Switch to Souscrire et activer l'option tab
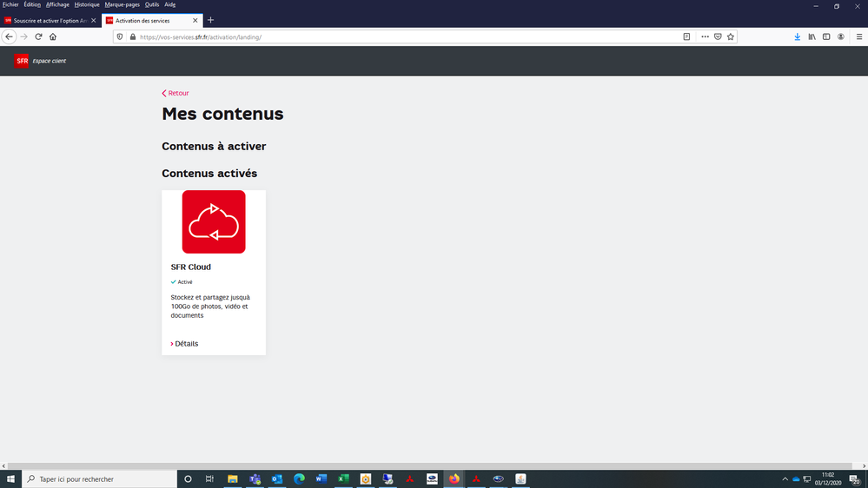The image size is (868, 488). (50, 21)
